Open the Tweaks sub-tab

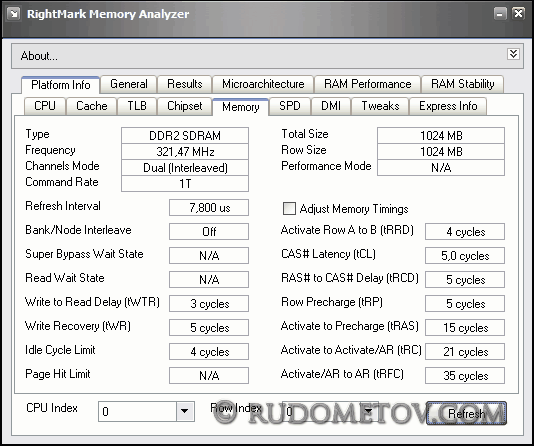[x=380, y=106]
